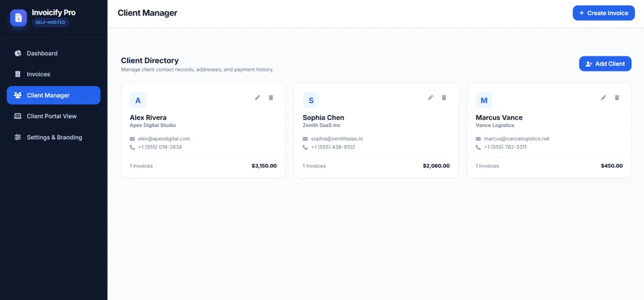Click the Marcus Vance name
Viewport: 644px width, 300px height.
pos(499,118)
